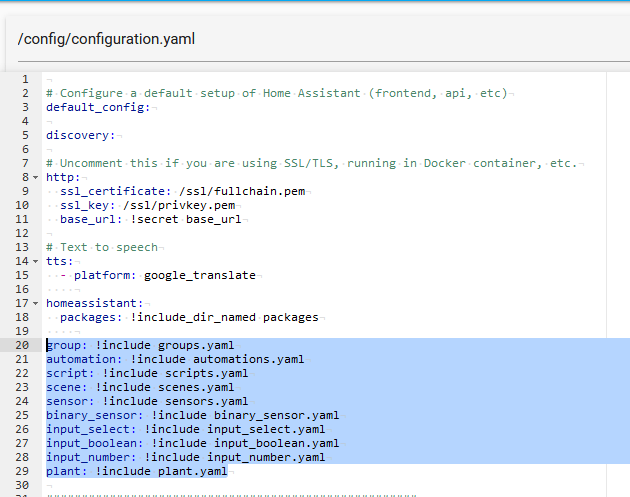This screenshot has height=497, width=630.
Task: Place cursor on the script: include line
Action: tap(147, 373)
